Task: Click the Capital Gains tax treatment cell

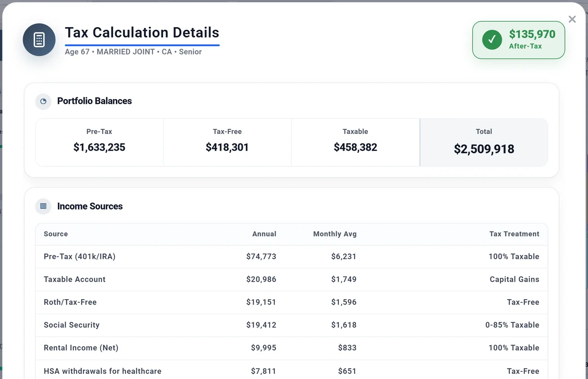Action: (x=514, y=280)
